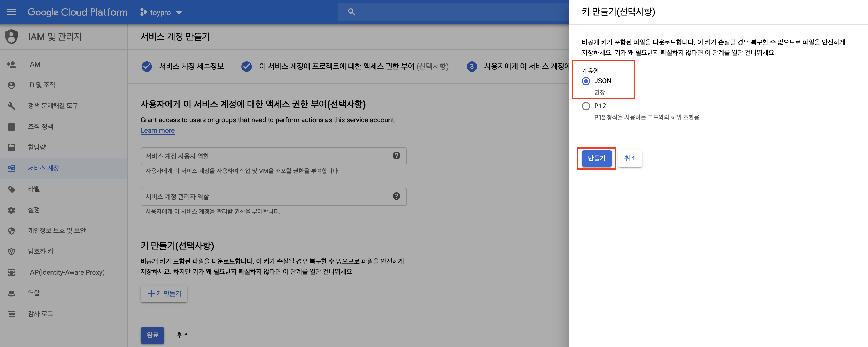Click the 조직 정책 document icon
Image resolution: width=868 pixels, height=347 pixels.
[11, 127]
